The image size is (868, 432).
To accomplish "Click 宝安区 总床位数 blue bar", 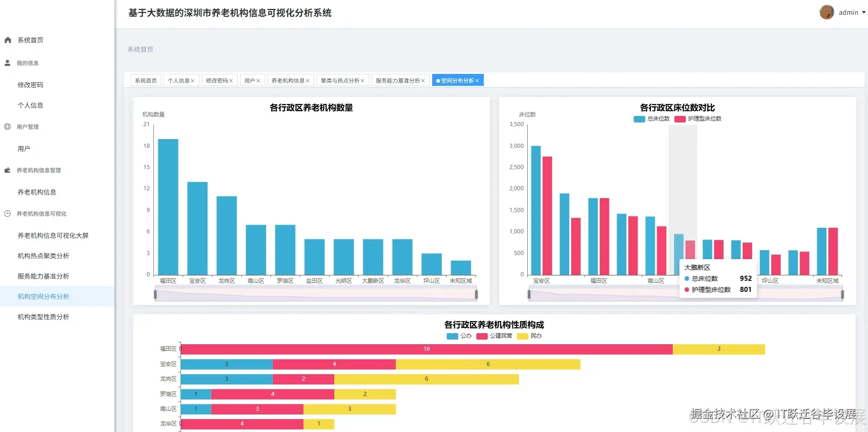I will click(x=536, y=210).
